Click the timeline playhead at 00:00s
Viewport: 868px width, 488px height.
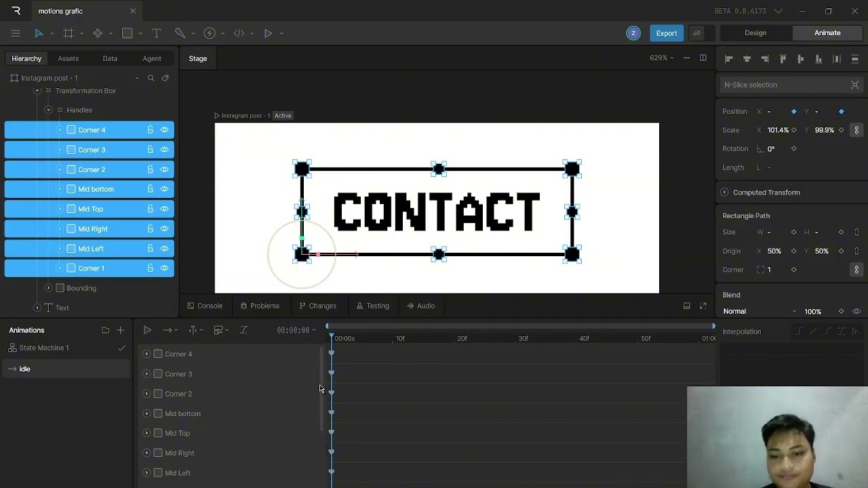click(x=331, y=337)
